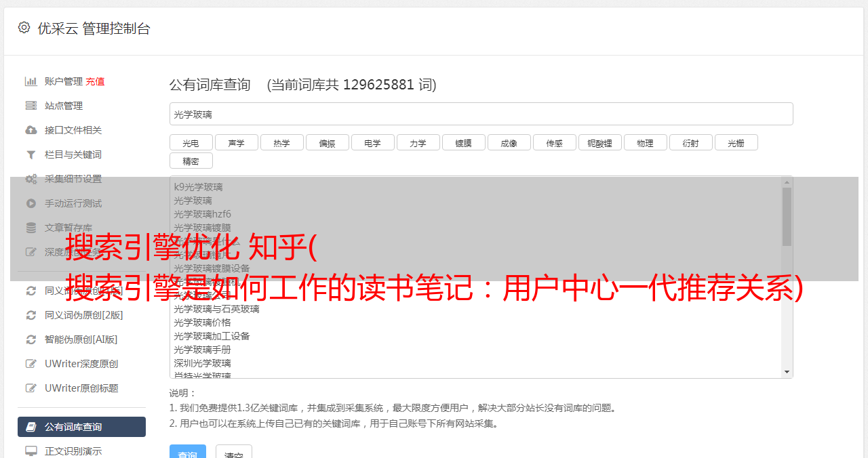Click the 清空 clear button
The height and width of the screenshot is (458, 868).
234,452
